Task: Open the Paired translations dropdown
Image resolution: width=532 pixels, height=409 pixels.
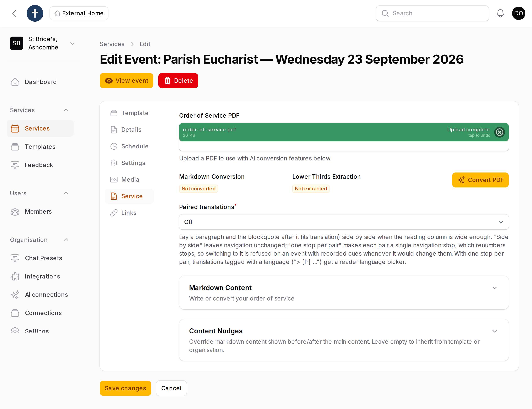Action: click(344, 222)
